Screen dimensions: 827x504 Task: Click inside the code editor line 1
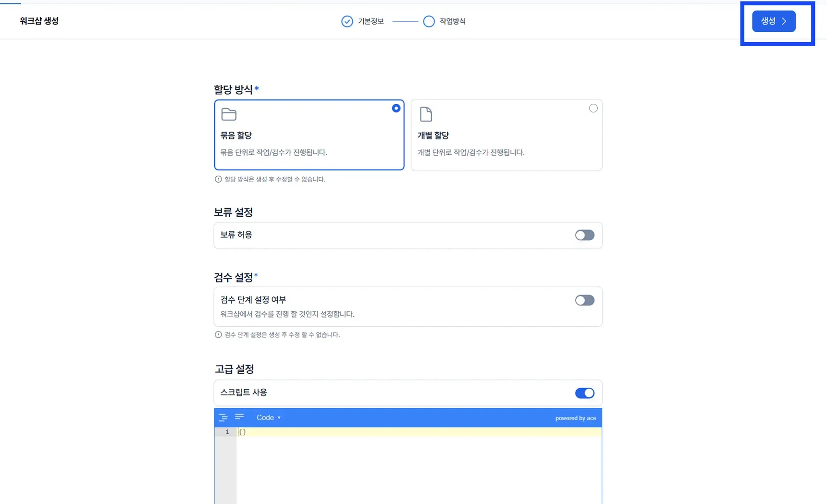point(419,432)
